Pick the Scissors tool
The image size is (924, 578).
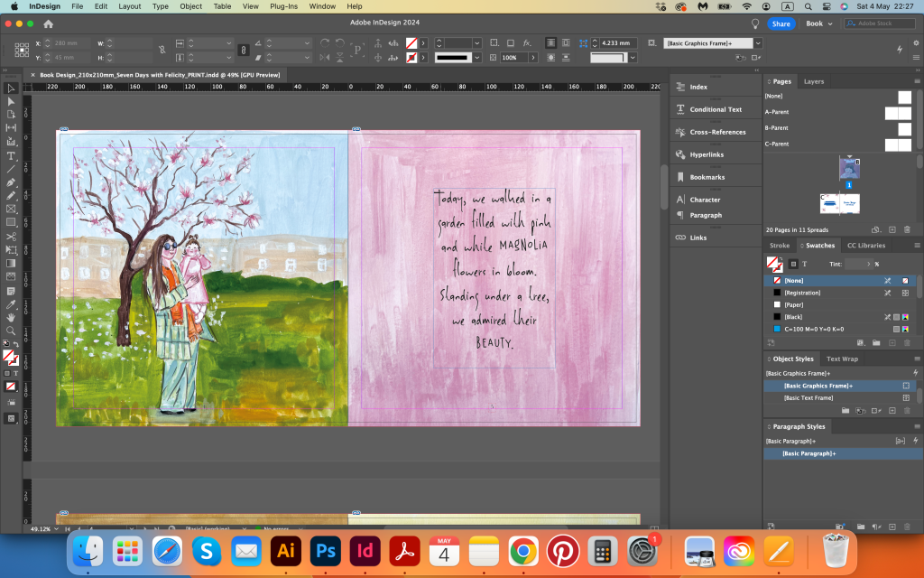pos(11,237)
